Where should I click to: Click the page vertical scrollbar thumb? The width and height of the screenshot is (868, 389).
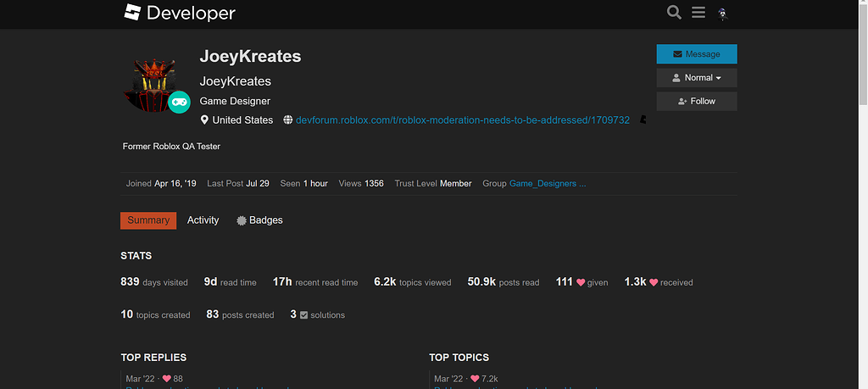coord(863,55)
